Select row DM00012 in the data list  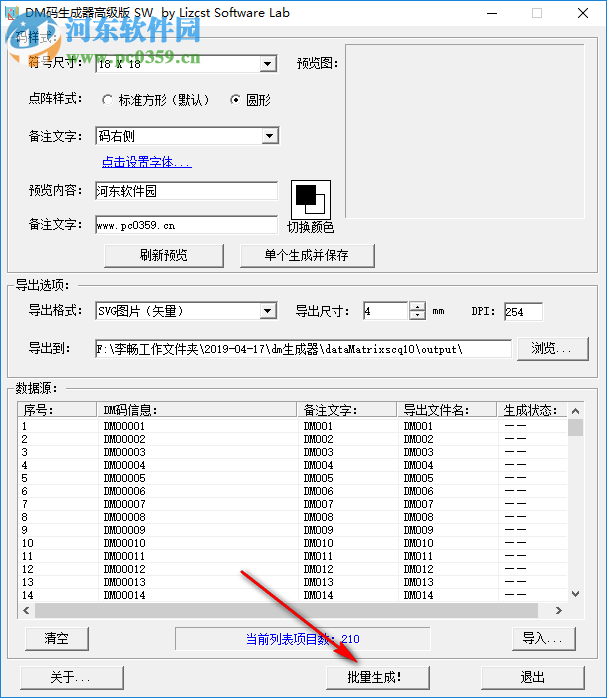pos(293,569)
